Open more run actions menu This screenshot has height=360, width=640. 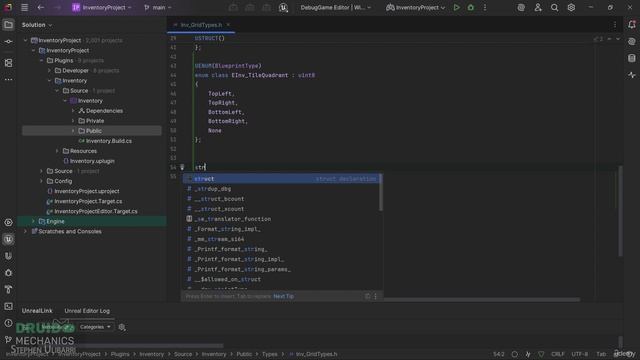point(485,7)
